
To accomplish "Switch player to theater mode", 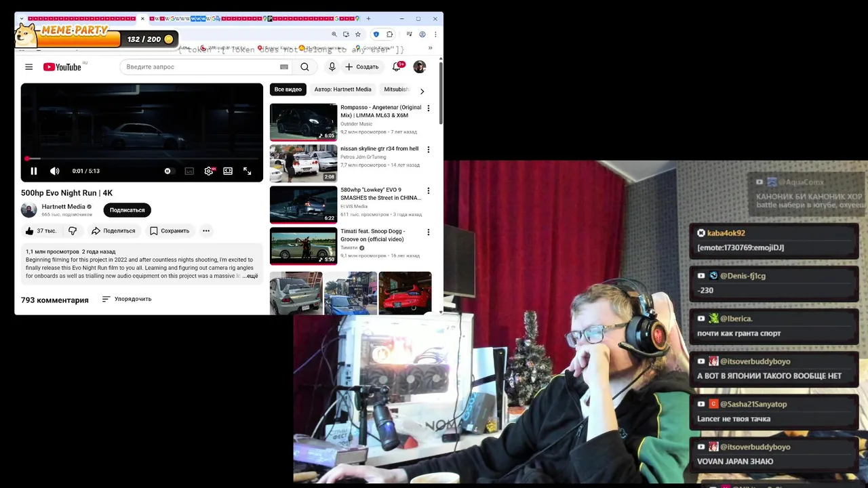I will 228,171.
